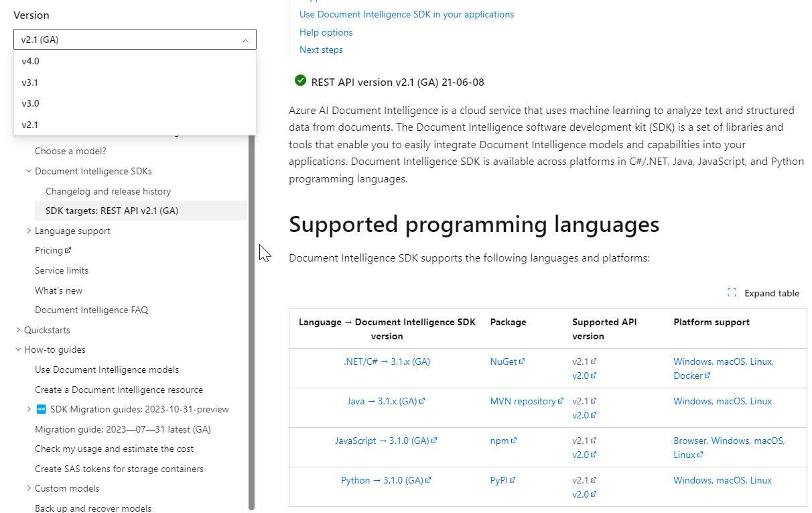Image resolution: width=812 pixels, height=513 pixels.
Task: Click the Platform support column header
Action: click(712, 322)
